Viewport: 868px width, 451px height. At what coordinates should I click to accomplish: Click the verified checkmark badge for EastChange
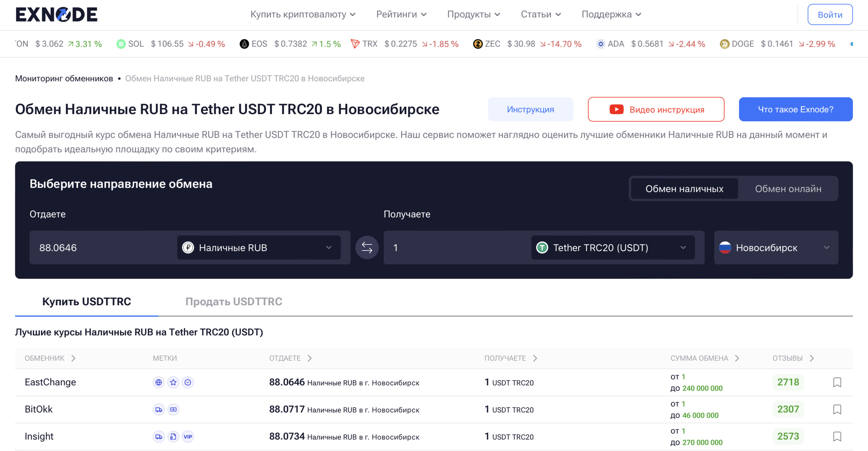(x=188, y=382)
